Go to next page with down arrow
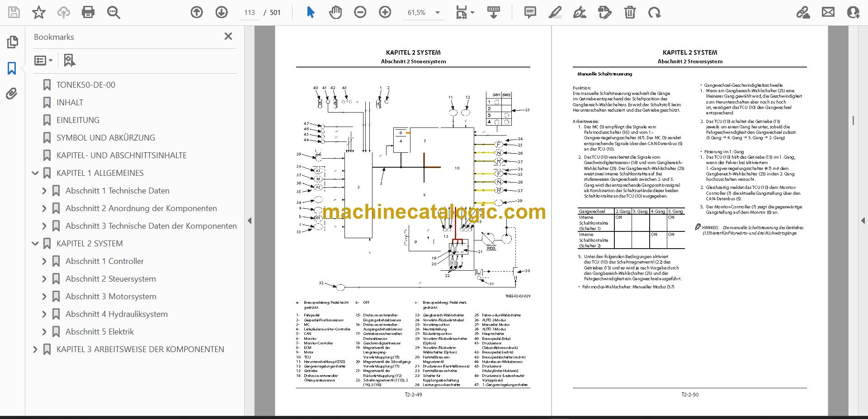 222,12
